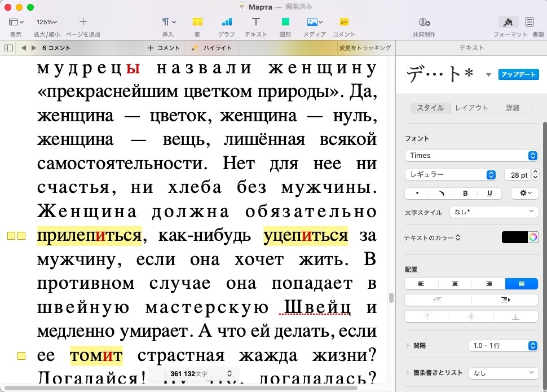This screenshot has width=547, height=392.
Task: Open the Document (書類) inspector
Action: click(x=530, y=23)
